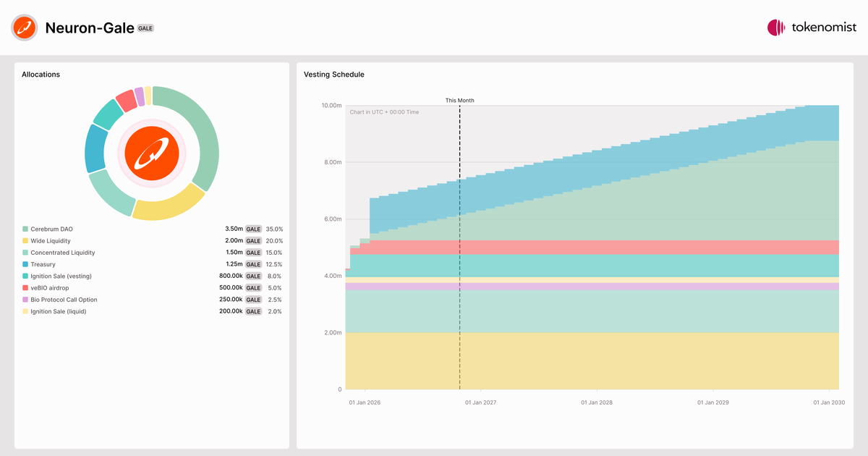Click the 12.5% percentage value
This screenshot has width=868, height=456.
pos(274,264)
